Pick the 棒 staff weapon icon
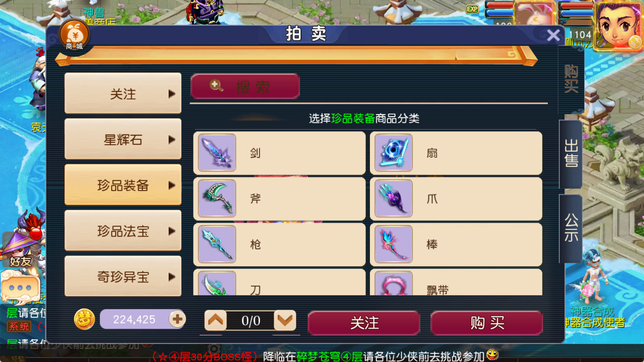 [x=394, y=244]
